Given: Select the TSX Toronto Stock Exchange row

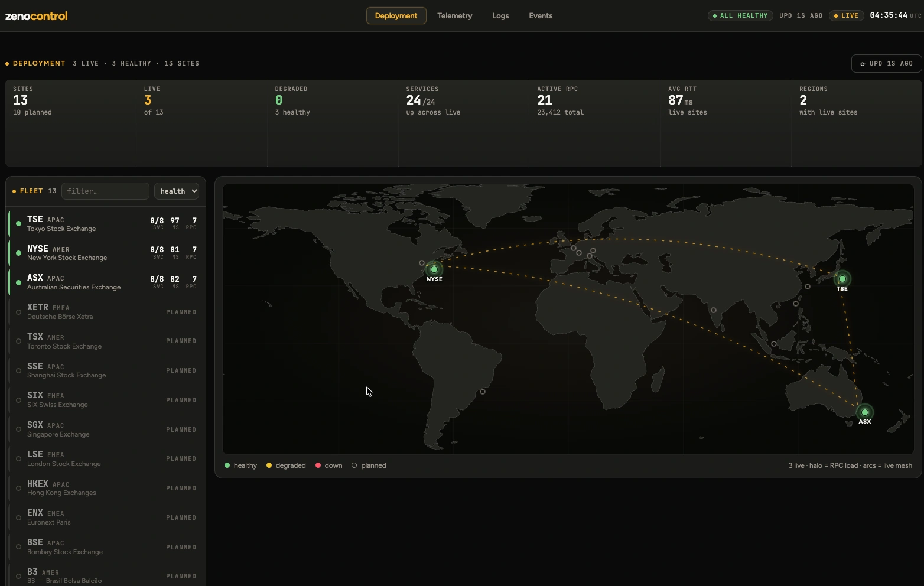Looking at the screenshot, I should point(106,341).
